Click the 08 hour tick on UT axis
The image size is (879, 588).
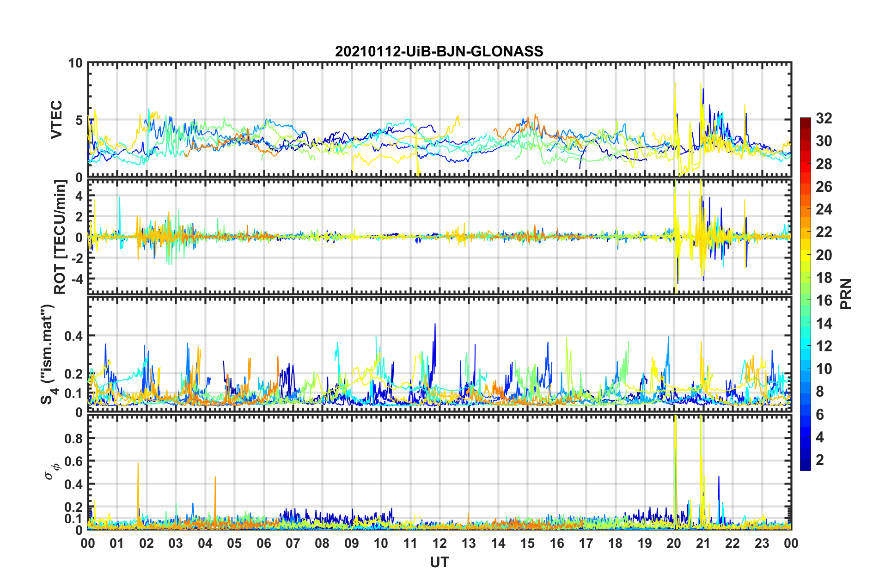(x=322, y=543)
